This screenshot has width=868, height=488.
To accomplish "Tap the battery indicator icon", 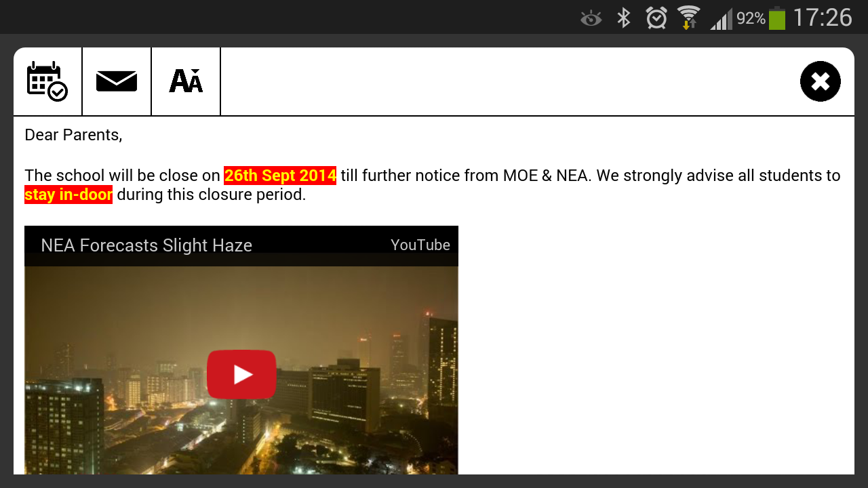I will (777, 18).
